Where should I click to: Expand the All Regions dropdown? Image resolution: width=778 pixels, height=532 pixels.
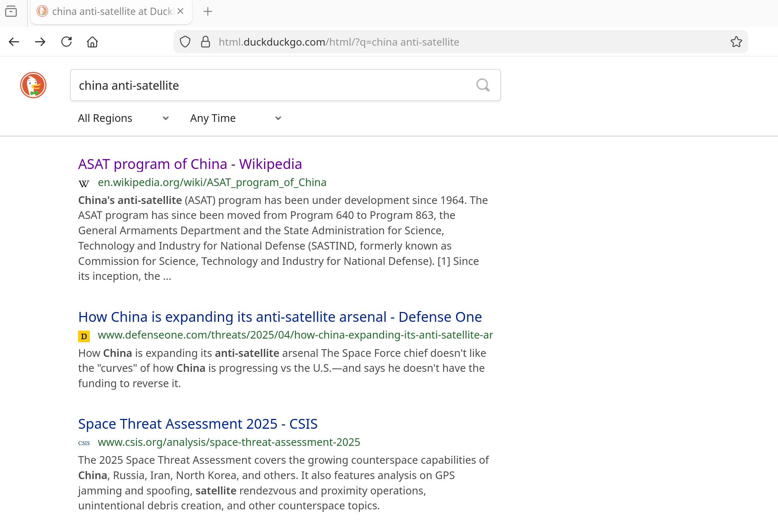pos(123,118)
